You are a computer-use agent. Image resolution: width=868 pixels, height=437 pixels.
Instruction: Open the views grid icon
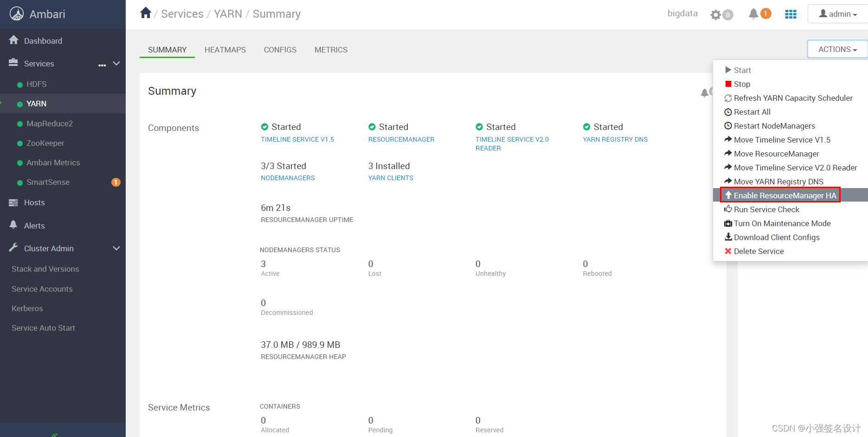point(791,14)
